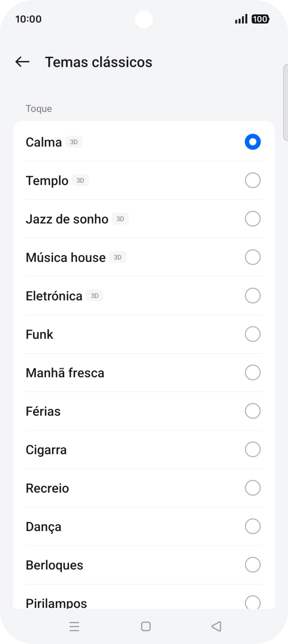Tap the 3D badge next to Eletrónica

point(95,295)
